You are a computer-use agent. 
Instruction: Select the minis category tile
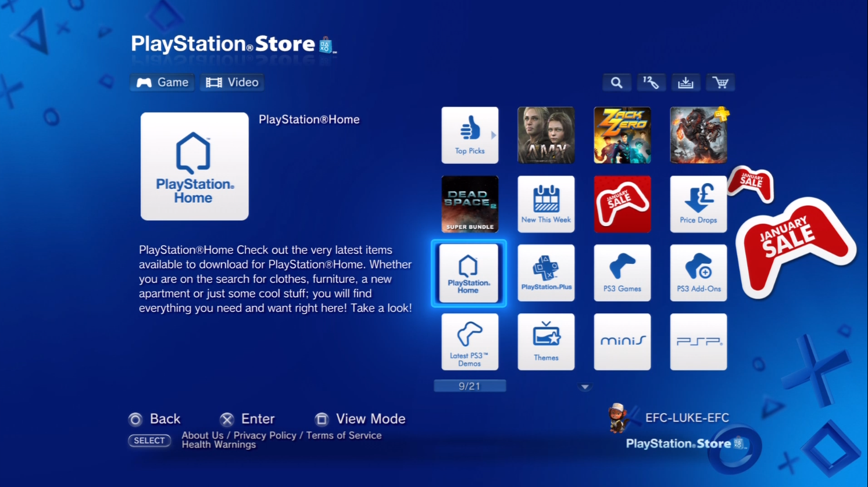tap(621, 342)
